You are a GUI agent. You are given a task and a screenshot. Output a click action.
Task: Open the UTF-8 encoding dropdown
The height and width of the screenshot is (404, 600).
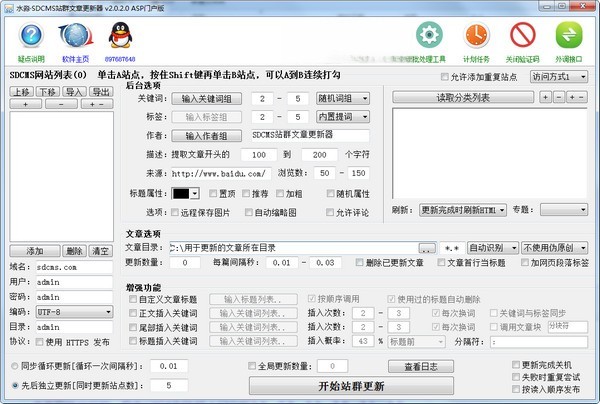pyautogui.click(x=75, y=312)
